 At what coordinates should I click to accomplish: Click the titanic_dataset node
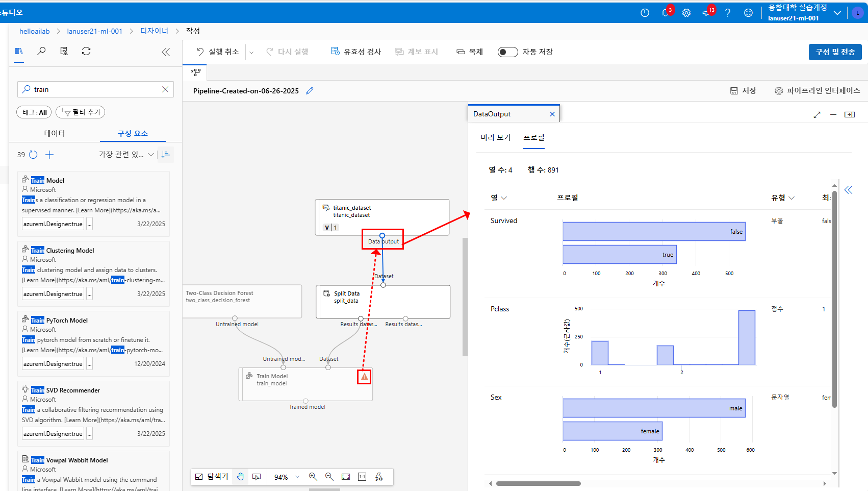coord(382,217)
